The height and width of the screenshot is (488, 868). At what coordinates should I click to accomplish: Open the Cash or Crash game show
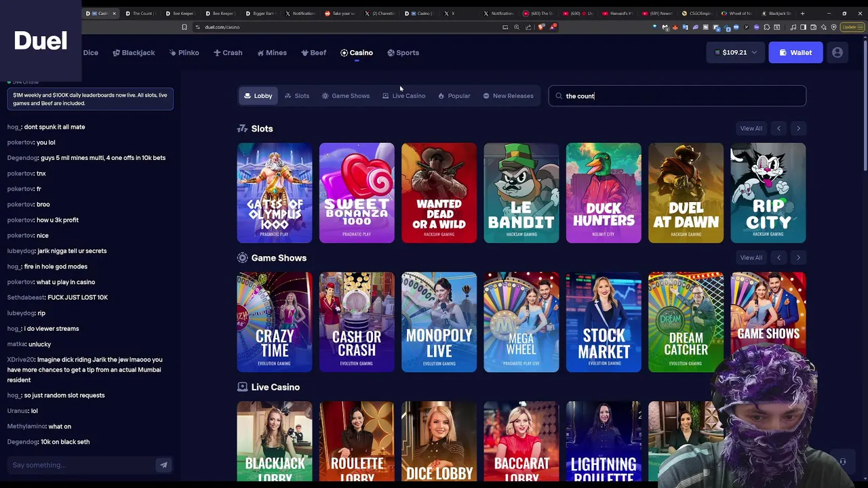[357, 322]
